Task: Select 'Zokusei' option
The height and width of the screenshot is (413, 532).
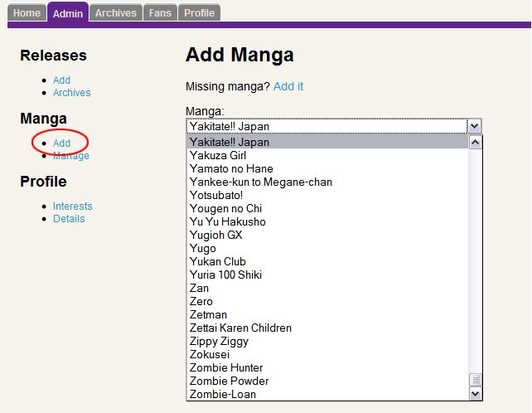Action: pos(327,354)
